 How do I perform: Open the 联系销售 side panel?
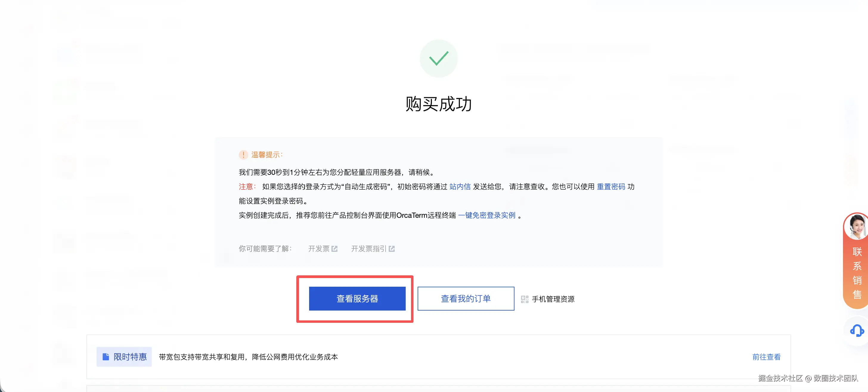857,273
